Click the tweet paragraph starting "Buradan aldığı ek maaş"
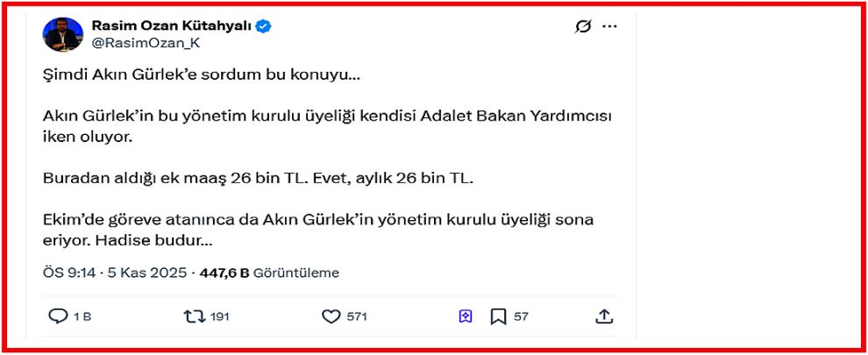The height and width of the screenshot is (355, 868). (258, 178)
